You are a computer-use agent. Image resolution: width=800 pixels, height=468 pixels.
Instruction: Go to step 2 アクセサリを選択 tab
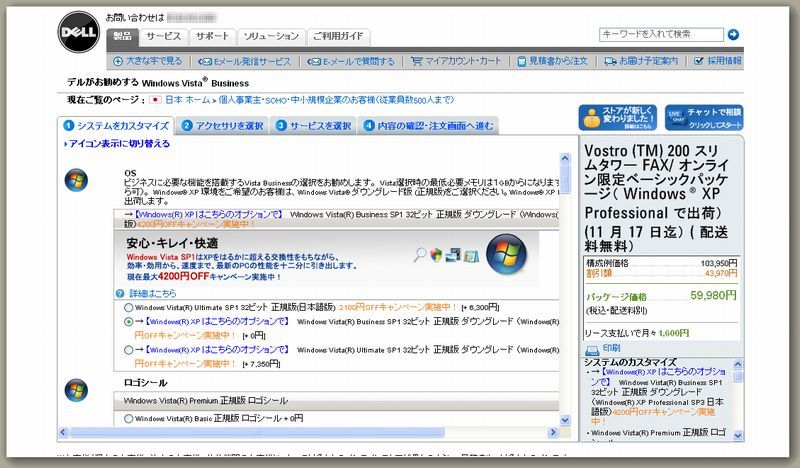pos(222,126)
